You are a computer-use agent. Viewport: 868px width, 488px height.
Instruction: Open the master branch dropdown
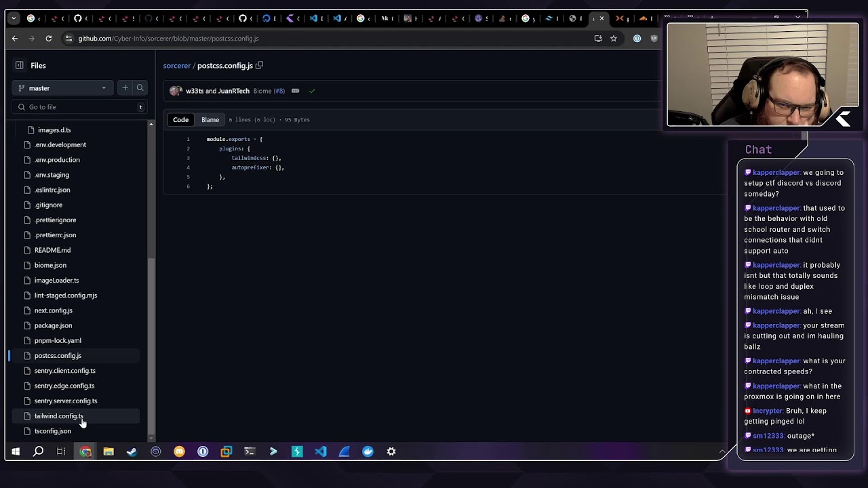tap(62, 88)
